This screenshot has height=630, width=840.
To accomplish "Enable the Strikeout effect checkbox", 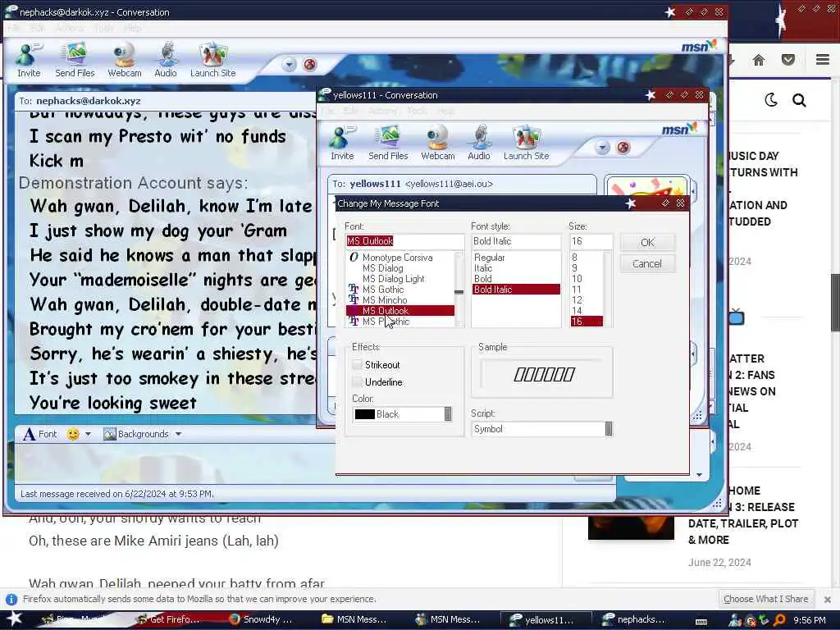I will (x=358, y=365).
